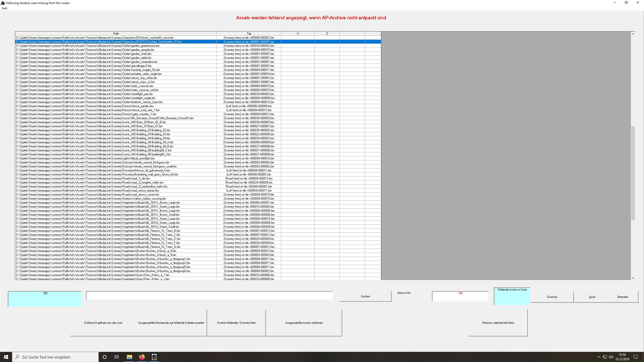Open File Explorer from the taskbar

click(x=129, y=357)
